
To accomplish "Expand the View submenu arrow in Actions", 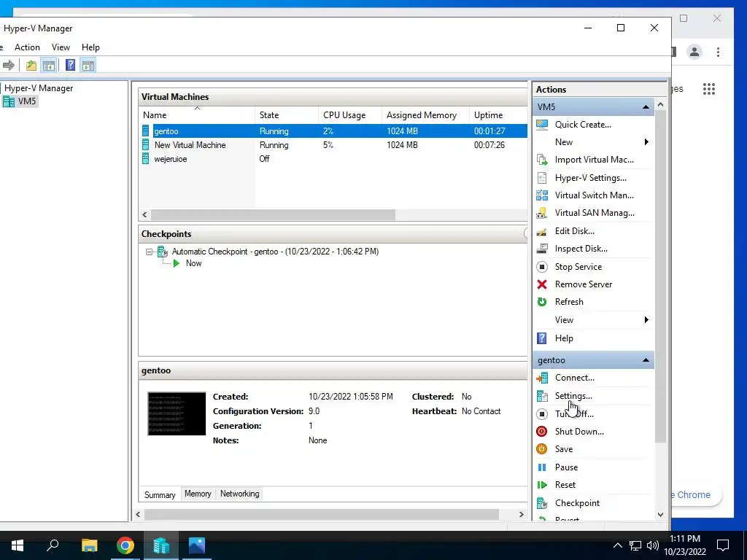I will pyautogui.click(x=646, y=320).
